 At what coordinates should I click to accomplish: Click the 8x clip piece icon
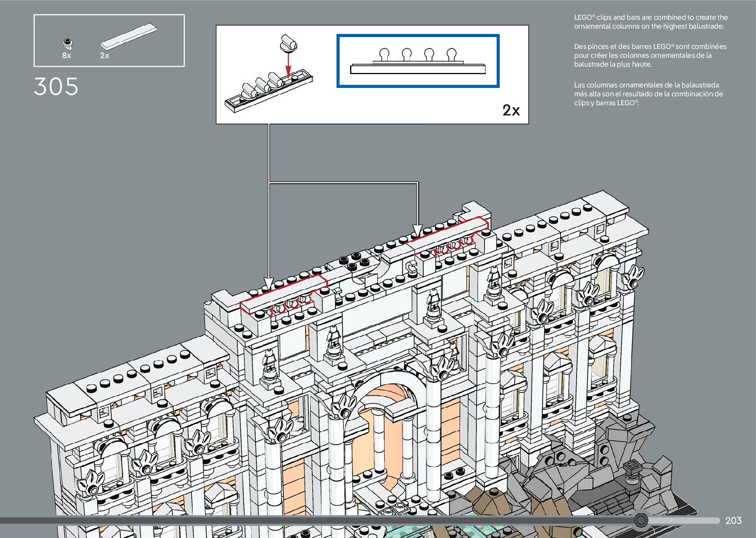(67, 43)
